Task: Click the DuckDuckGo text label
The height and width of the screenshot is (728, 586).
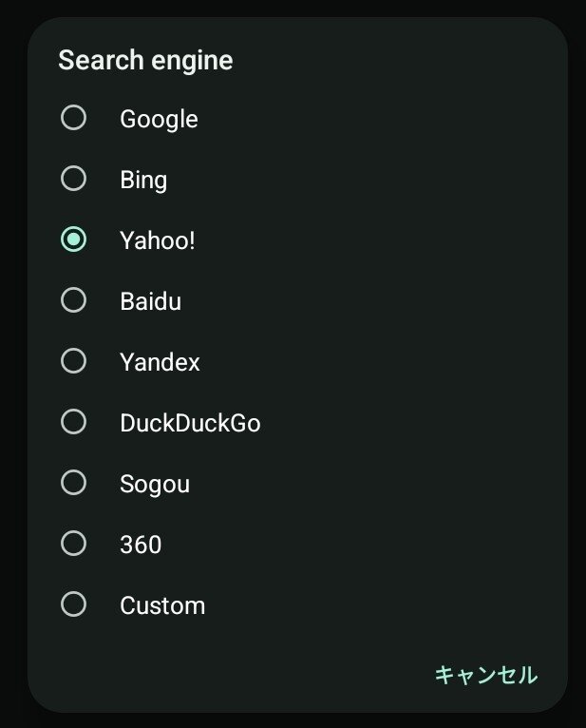Action: point(190,423)
